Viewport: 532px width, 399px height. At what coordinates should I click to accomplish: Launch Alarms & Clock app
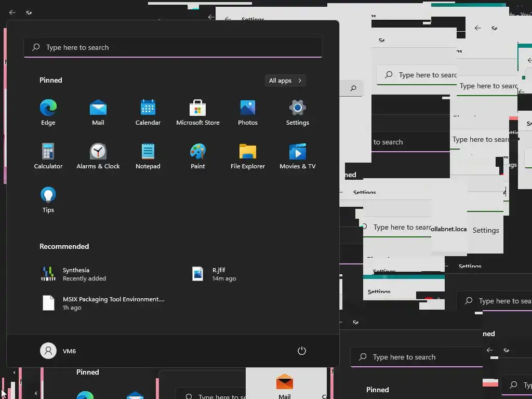98,156
